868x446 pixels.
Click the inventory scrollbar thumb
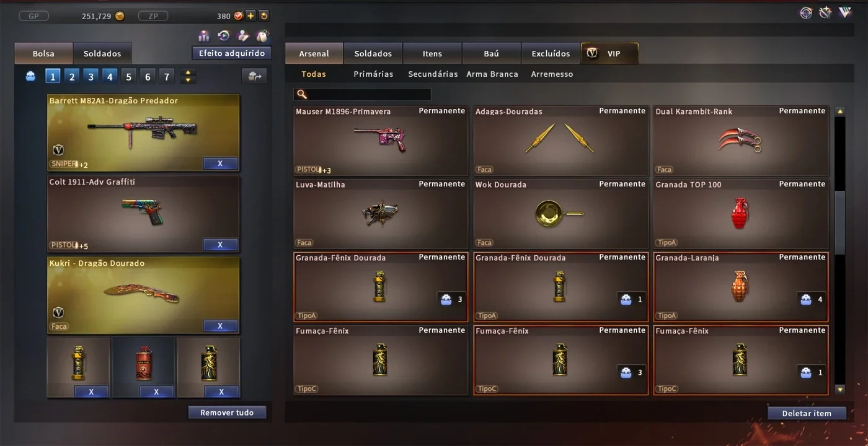[840, 222]
